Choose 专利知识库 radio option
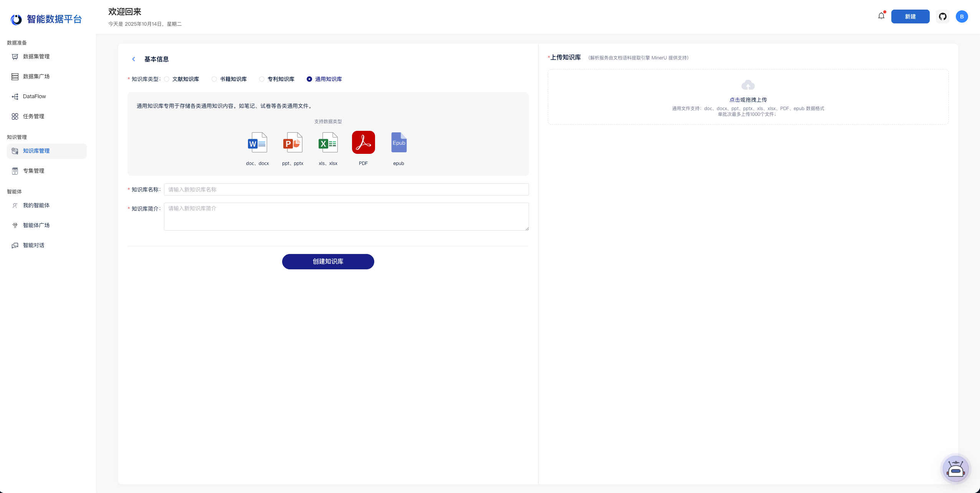The image size is (980, 493). point(262,79)
